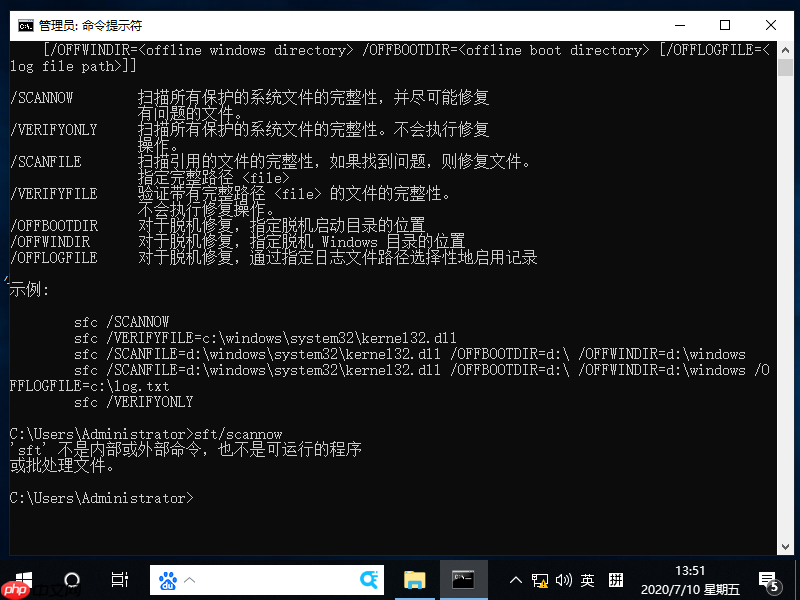This screenshot has height=600, width=800.
Task: Open Cortana search from the taskbar
Action: (x=70, y=580)
